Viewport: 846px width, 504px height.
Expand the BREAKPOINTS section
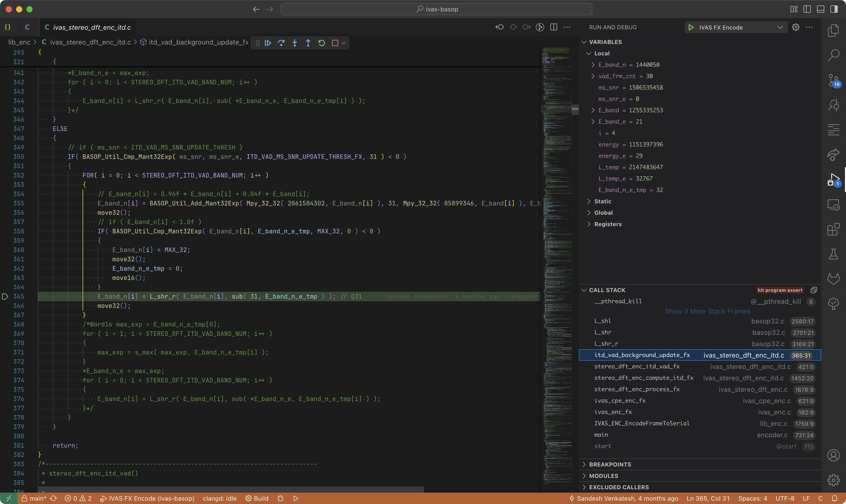click(x=610, y=464)
